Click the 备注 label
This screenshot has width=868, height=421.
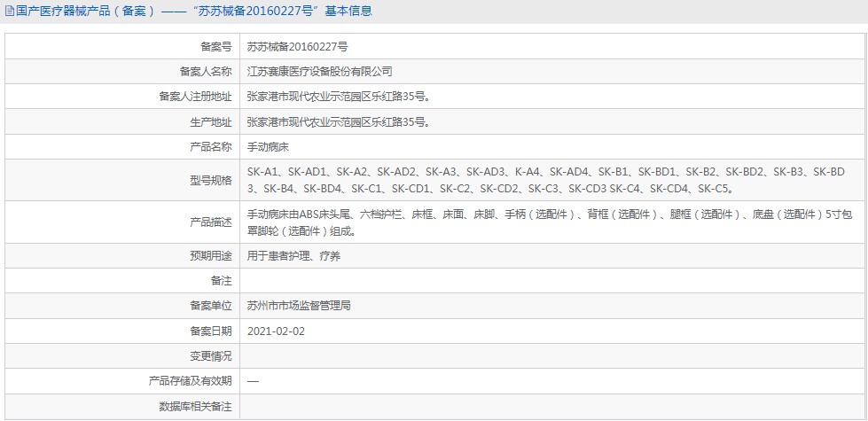(x=221, y=280)
